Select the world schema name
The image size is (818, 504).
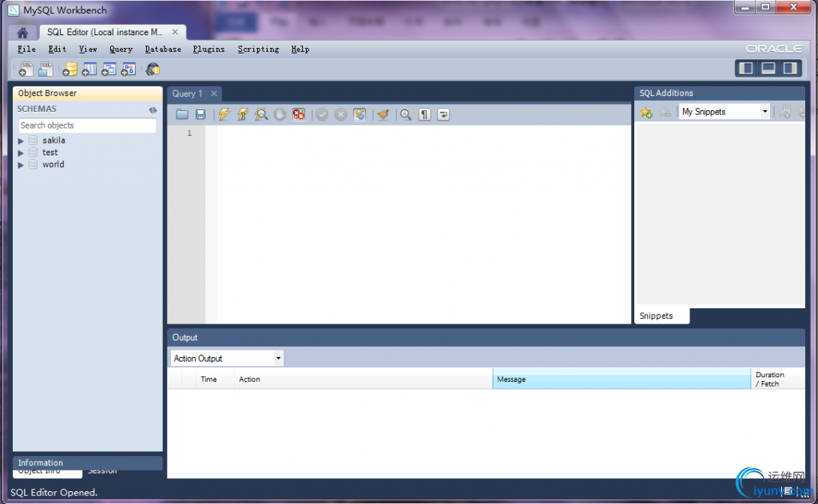(x=54, y=165)
